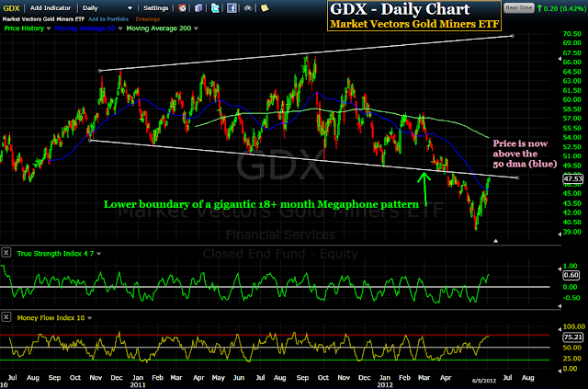Expand Price History options arrow
This screenshot has width=588, height=389.
tap(49, 29)
